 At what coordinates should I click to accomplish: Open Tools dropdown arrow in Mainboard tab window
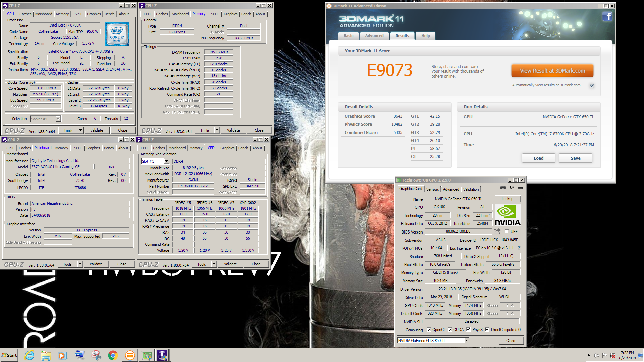click(x=80, y=264)
